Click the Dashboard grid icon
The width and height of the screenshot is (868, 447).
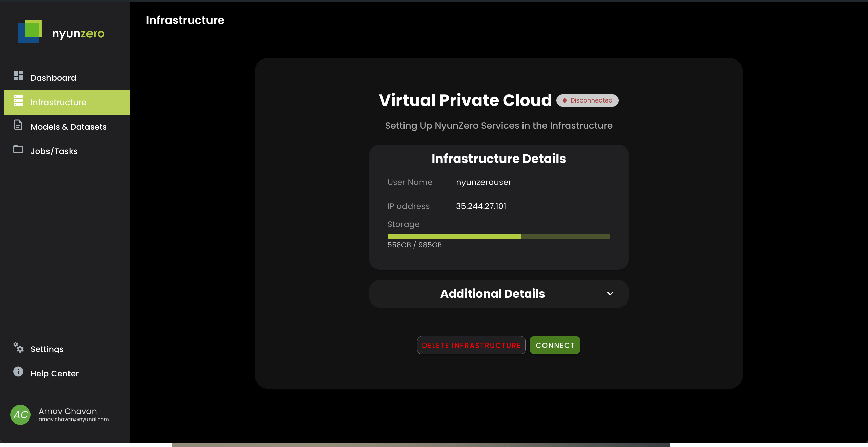point(18,76)
